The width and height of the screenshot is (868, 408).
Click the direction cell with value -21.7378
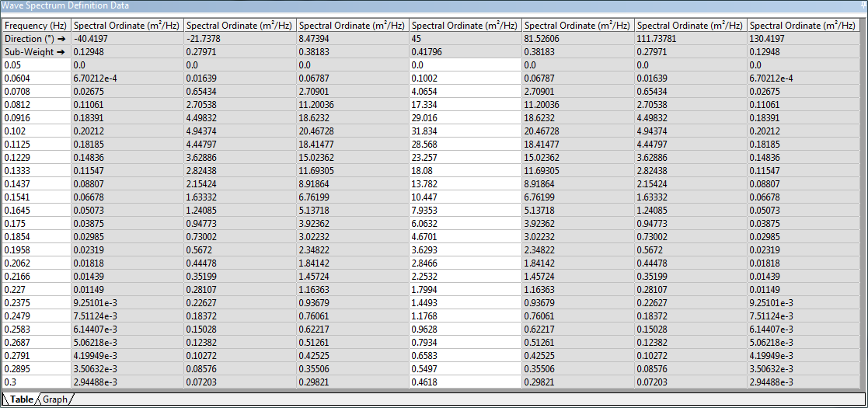(239, 38)
